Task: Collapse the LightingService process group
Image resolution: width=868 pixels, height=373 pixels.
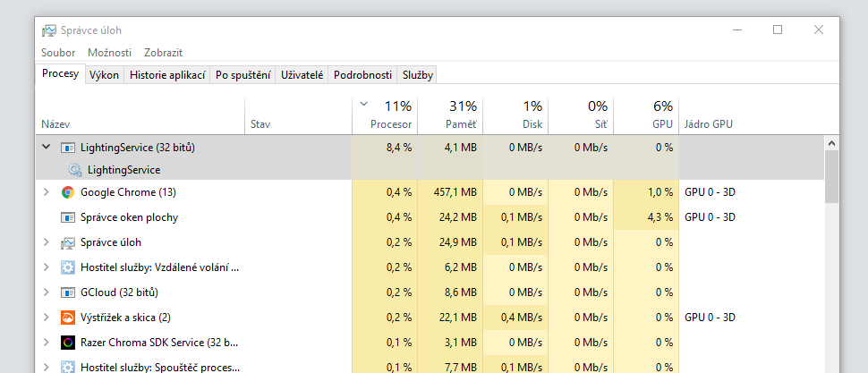Action: [x=47, y=148]
